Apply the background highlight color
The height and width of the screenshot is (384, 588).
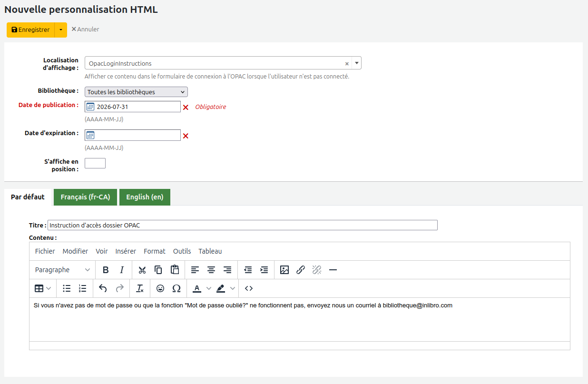tap(220, 288)
